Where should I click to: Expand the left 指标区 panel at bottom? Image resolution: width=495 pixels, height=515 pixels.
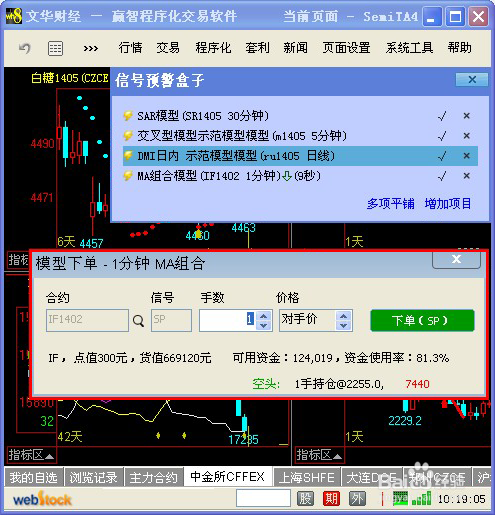point(31,455)
